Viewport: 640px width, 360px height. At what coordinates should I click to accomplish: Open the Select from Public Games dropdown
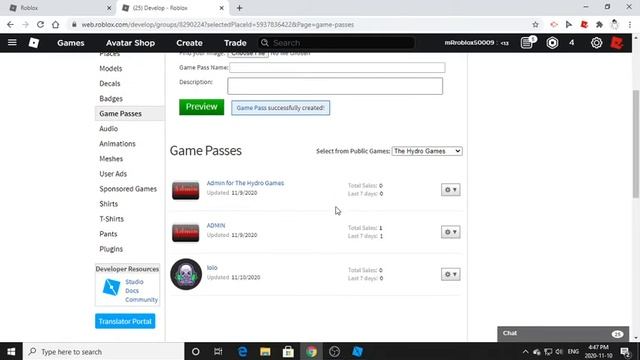[427, 151]
